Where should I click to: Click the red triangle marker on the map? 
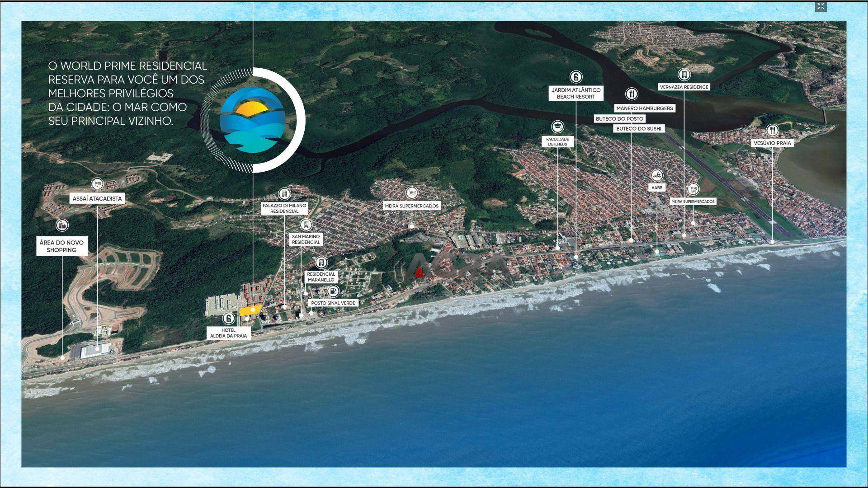click(419, 272)
